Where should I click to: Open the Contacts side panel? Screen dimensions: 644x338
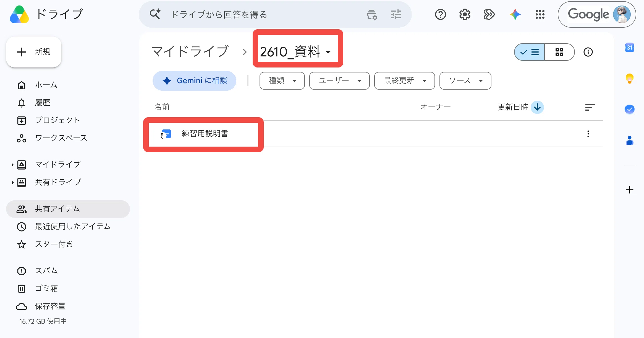[x=629, y=140]
